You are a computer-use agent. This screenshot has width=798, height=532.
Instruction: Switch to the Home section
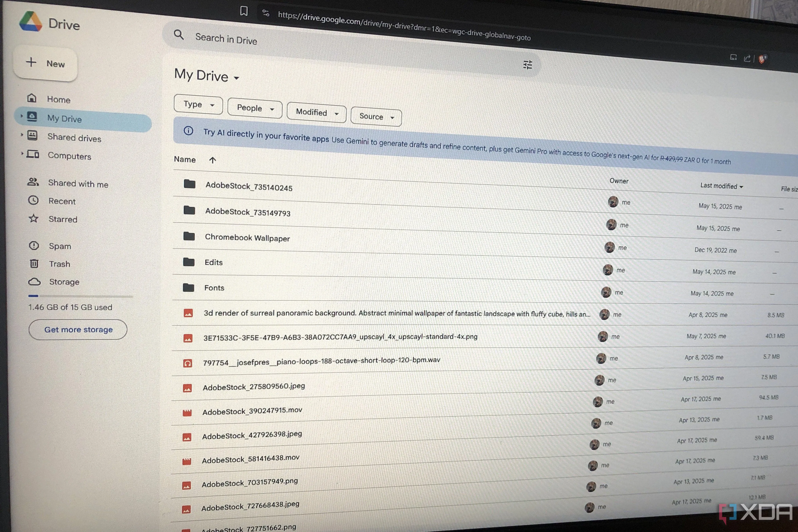pos(58,99)
